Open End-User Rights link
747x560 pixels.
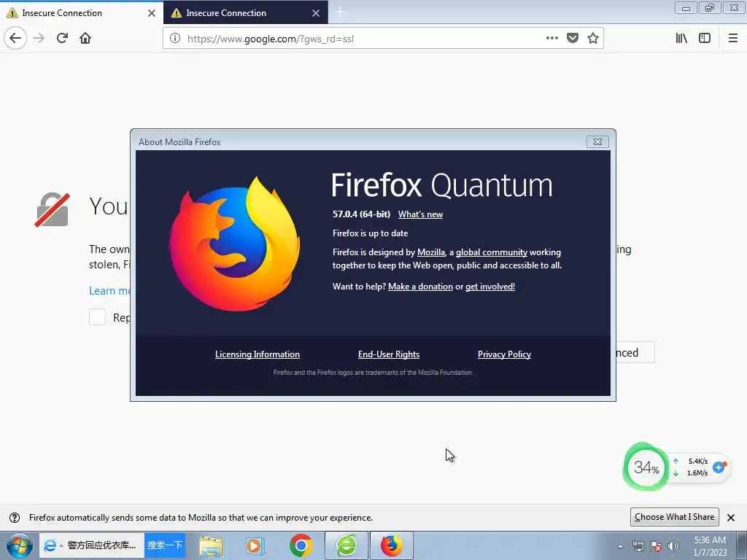click(389, 354)
